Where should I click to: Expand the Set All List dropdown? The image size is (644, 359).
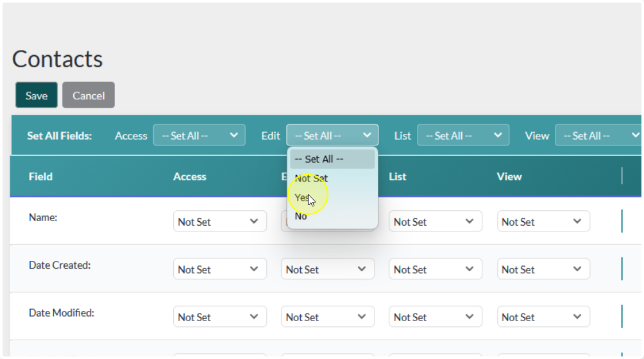[463, 135]
